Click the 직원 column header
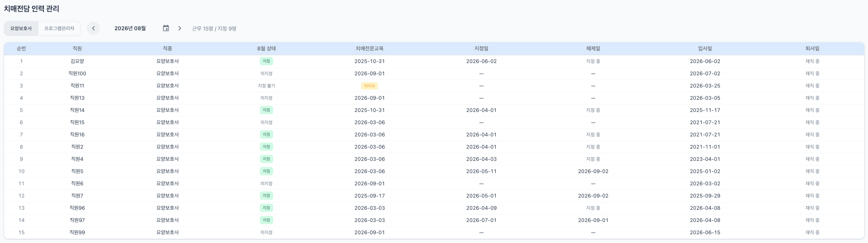Screen dimensions: 868x243 coord(77,49)
